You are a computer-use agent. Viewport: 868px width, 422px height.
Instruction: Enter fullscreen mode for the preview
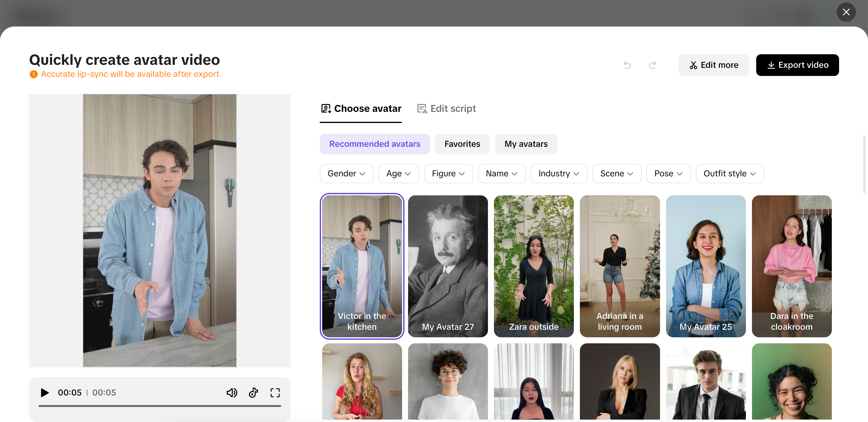[x=275, y=393]
